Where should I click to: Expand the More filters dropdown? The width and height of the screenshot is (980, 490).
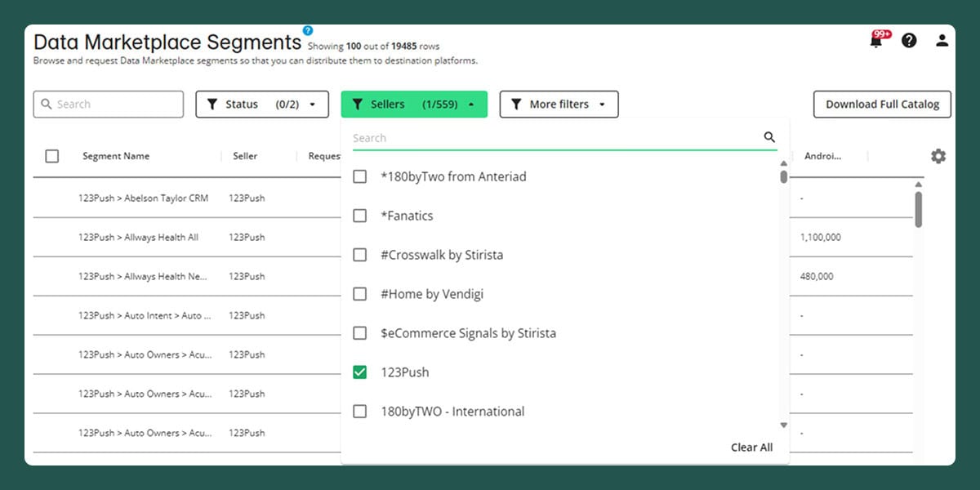[559, 105]
